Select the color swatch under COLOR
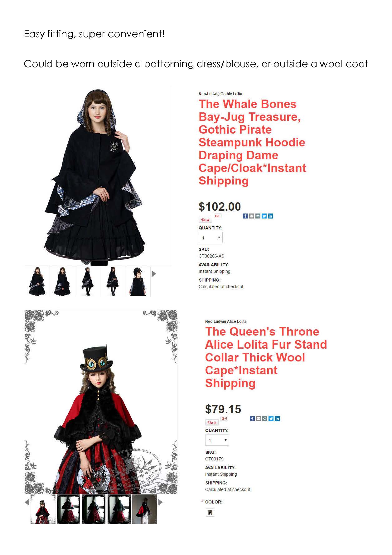This screenshot has width=392, height=555. point(210,512)
